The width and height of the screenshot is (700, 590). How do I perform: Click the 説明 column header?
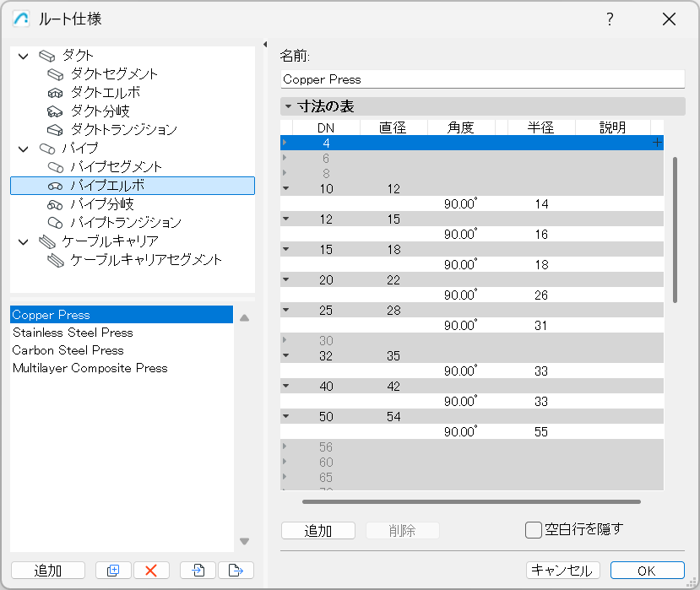[x=613, y=127]
